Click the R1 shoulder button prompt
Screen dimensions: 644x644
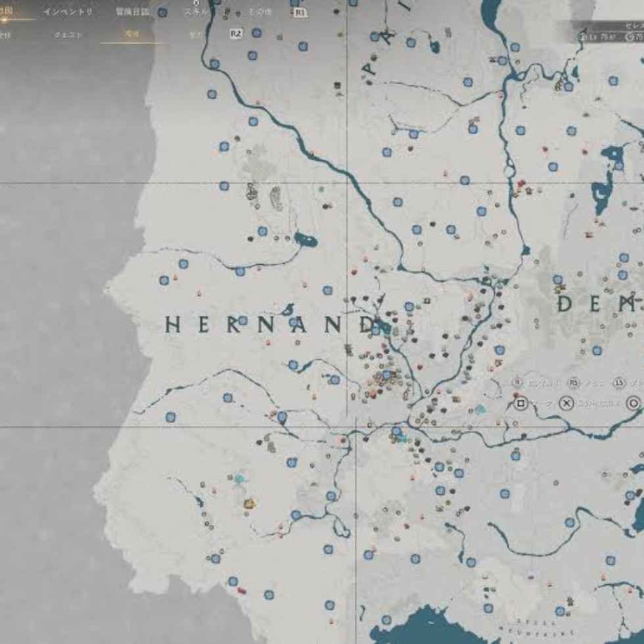pyautogui.click(x=300, y=12)
